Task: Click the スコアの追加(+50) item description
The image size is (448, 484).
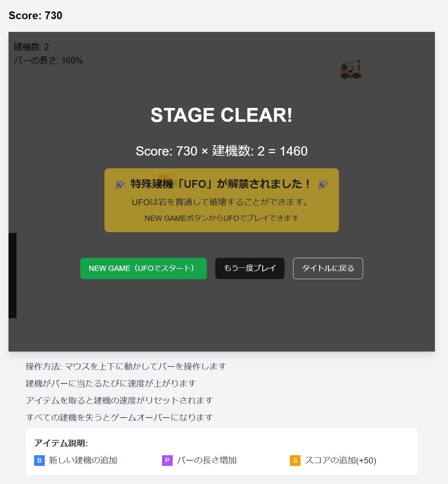Action: tap(340, 460)
